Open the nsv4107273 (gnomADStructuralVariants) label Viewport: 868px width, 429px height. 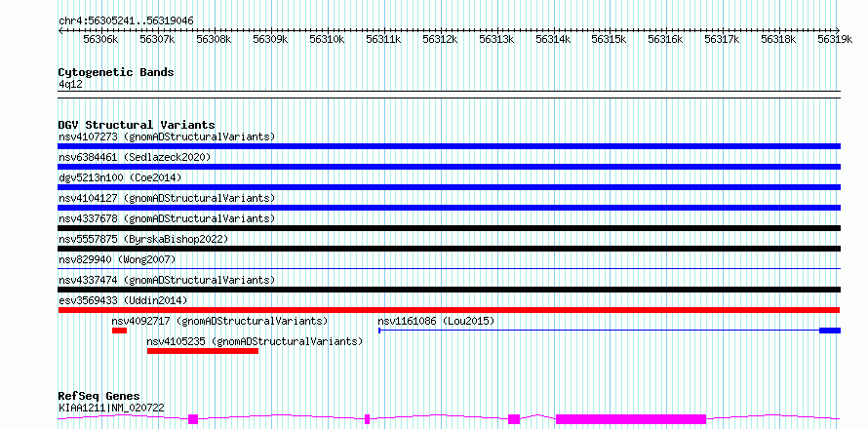[x=167, y=136]
